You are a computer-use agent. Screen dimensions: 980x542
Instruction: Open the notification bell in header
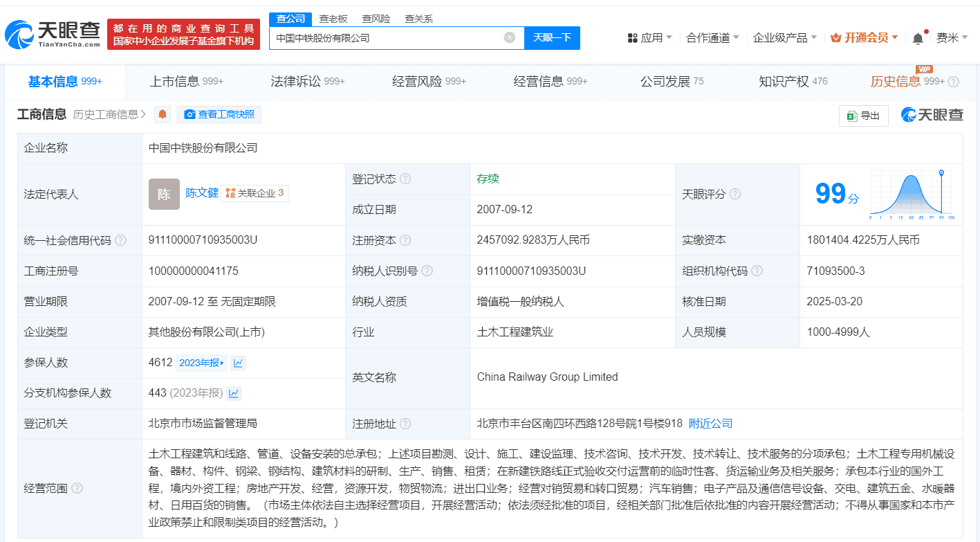[x=918, y=38]
